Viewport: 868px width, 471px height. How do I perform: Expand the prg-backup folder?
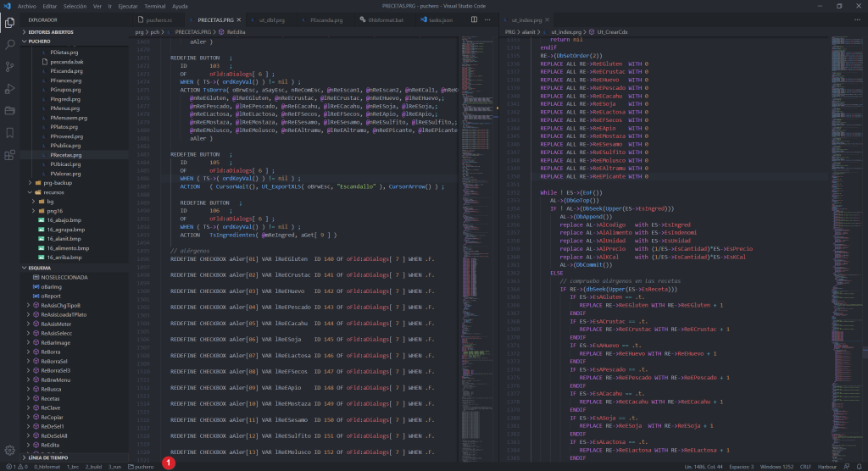coord(56,182)
